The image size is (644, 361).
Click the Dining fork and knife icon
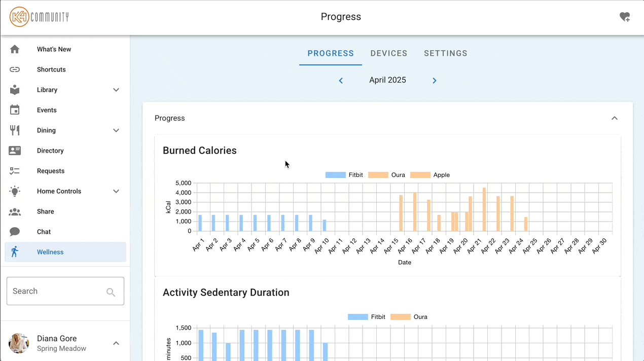(x=15, y=130)
